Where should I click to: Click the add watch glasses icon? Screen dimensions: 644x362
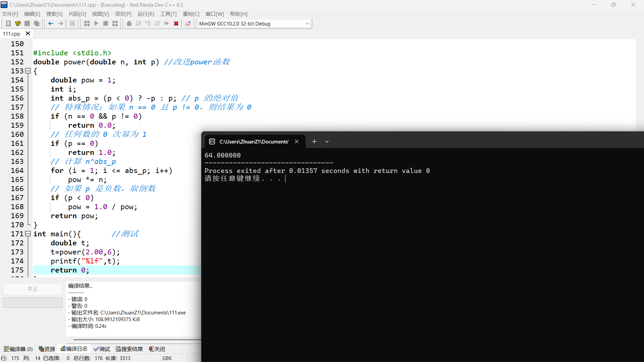188,23
